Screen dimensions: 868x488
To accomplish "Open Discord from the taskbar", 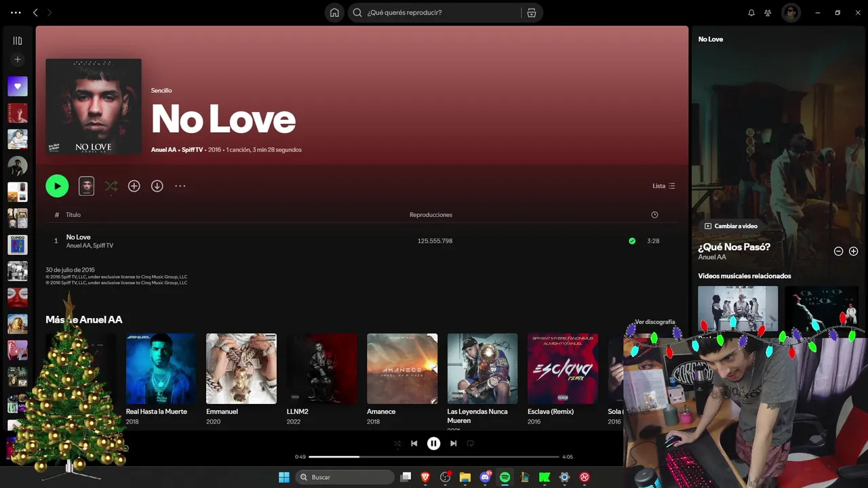I will 486,477.
